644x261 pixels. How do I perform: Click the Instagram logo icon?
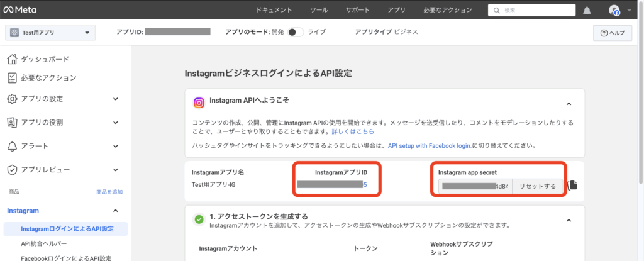[199, 103]
